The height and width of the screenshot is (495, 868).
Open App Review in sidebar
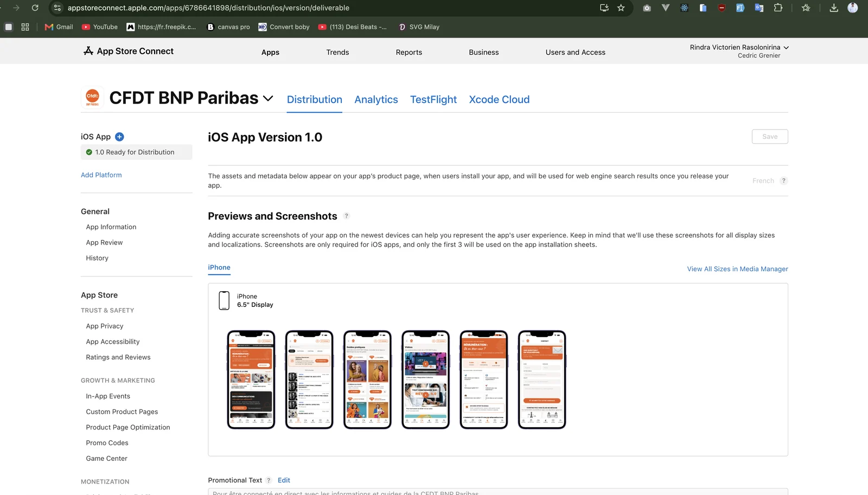pos(104,242)
